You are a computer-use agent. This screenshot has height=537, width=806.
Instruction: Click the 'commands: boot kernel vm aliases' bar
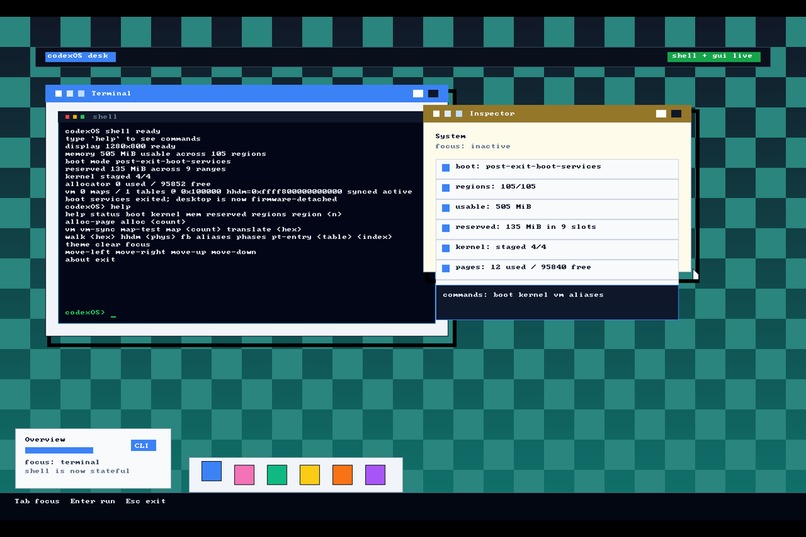557,302
